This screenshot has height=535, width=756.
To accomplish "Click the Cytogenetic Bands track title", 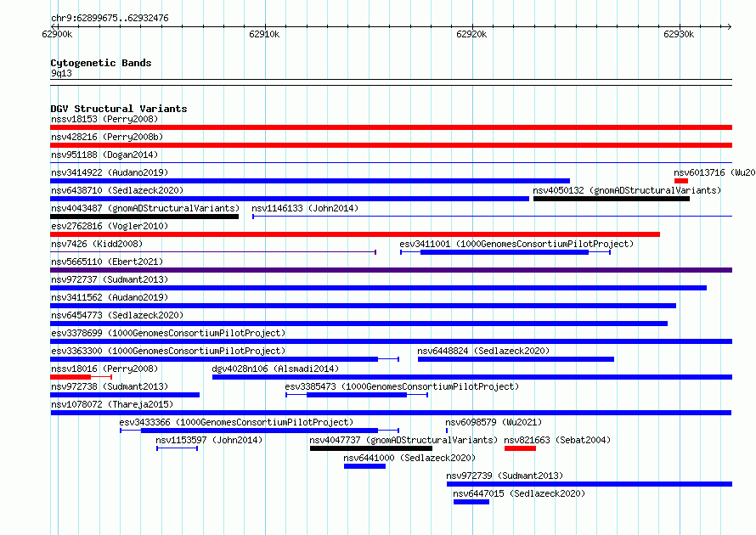I will pyautogui.click(x=101, y=63).
